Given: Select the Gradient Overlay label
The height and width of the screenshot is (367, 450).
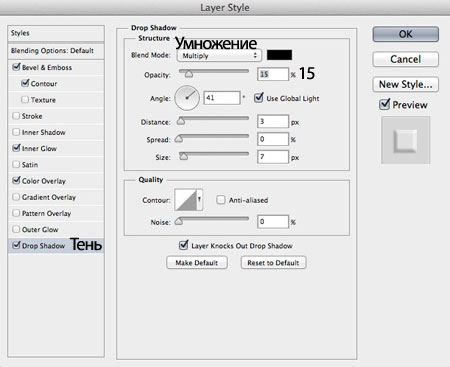Looking at the screenshot, I should pos(49,197).
